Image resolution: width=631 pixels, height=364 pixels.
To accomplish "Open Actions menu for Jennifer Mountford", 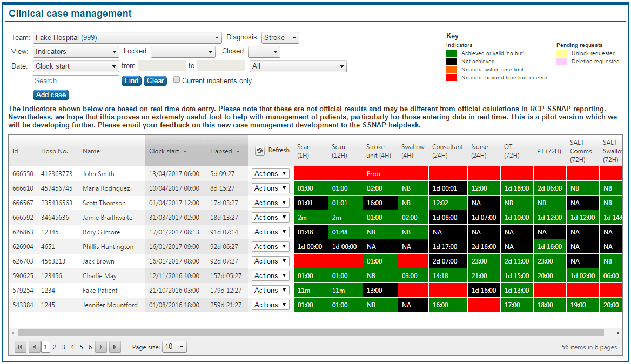I will [271, 305].
